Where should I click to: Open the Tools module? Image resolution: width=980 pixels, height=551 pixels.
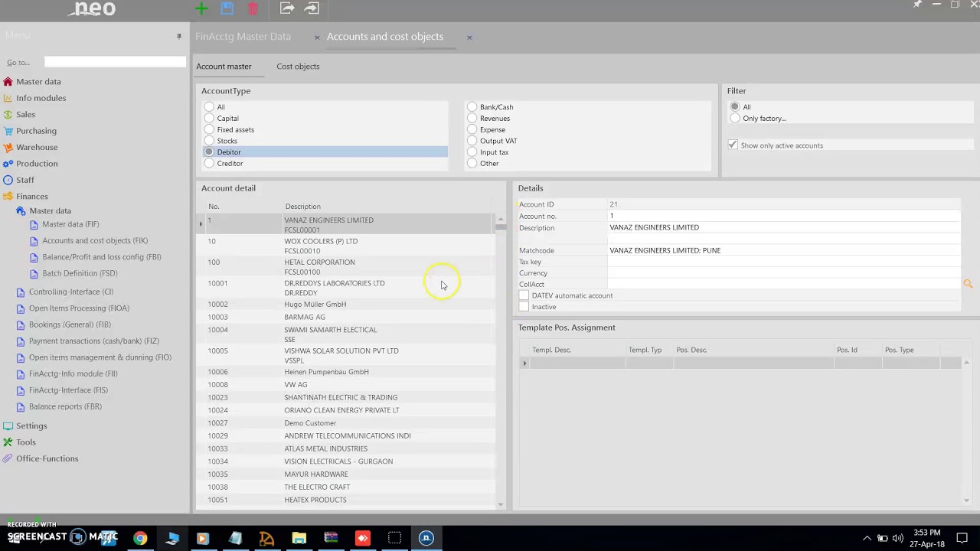point(25,442)
